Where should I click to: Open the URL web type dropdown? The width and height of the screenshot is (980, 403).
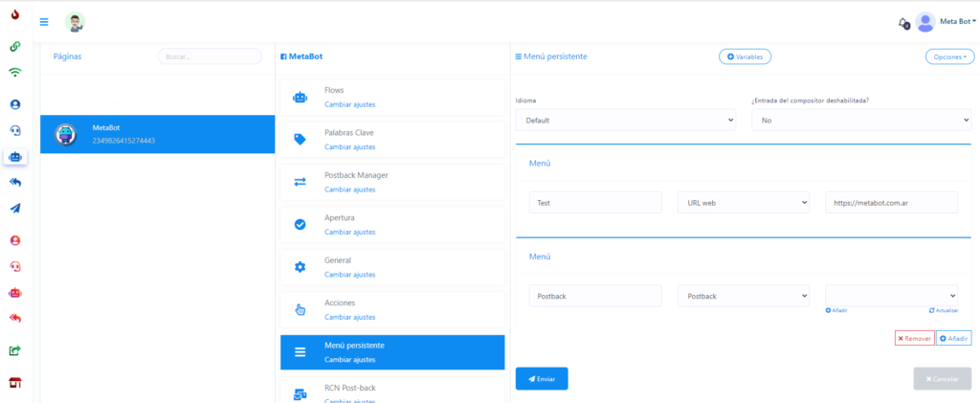744,202
